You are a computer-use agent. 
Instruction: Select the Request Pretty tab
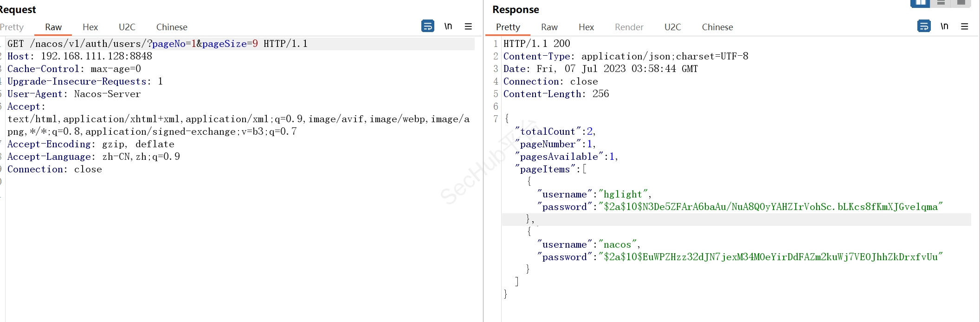pos(12,27)
